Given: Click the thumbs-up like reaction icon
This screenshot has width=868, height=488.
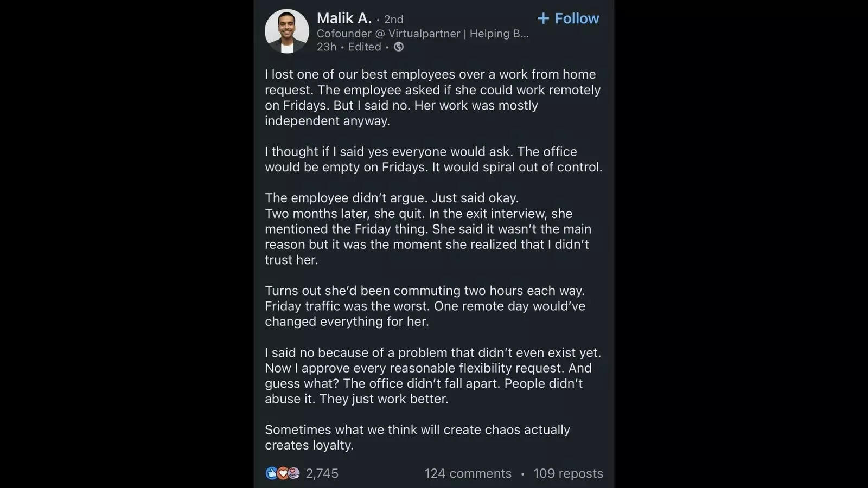Looking at the screenshot, I should (x=271, y=473).
